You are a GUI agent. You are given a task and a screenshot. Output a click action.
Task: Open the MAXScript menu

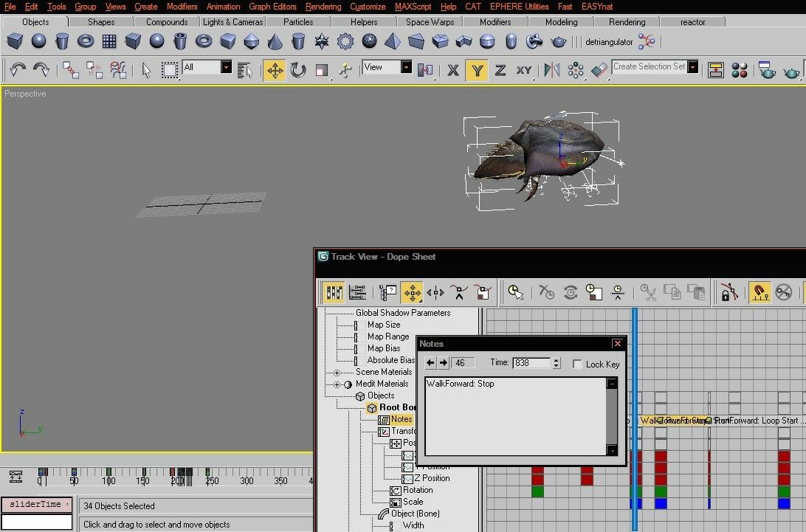pyautogui.click(x=413, y=7)
